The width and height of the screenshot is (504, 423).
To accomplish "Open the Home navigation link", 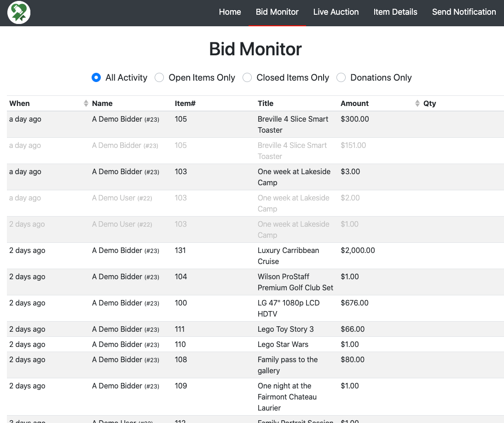I will (230, 12).
